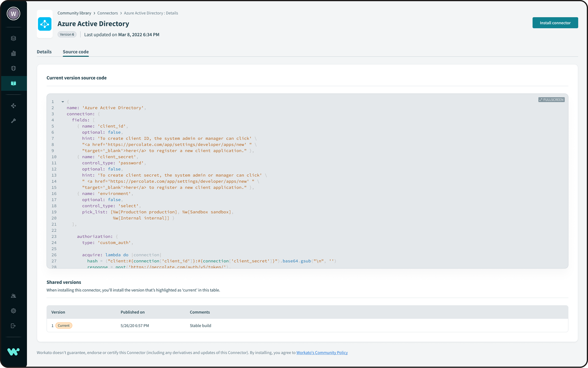Click the sign out icon
The height and width of the screenshot is (368, 588).
[13, 326]
